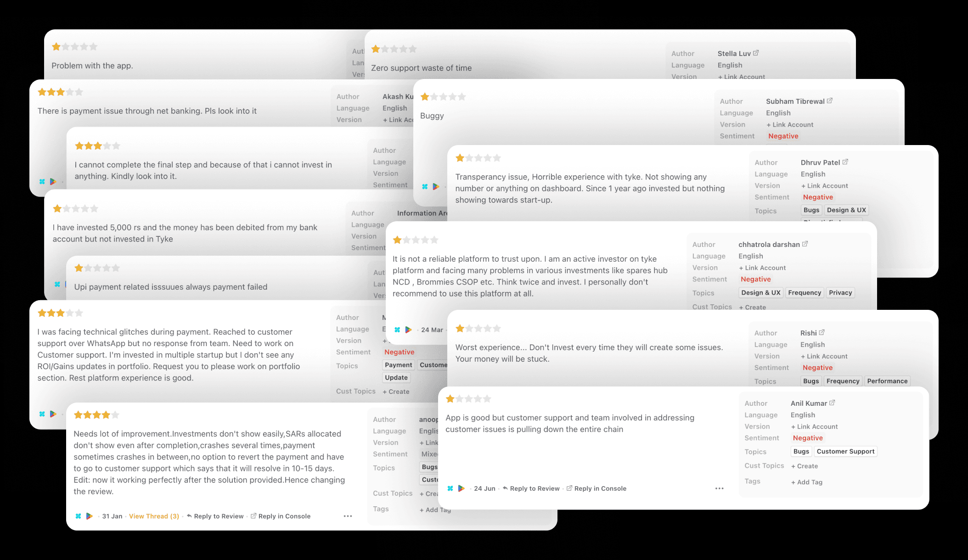The width and height of the screenshot is (968, 560).
Task: Click the external link icon beside Dhruv Patel
Action: pyautogui.click(x=845, y=162)
